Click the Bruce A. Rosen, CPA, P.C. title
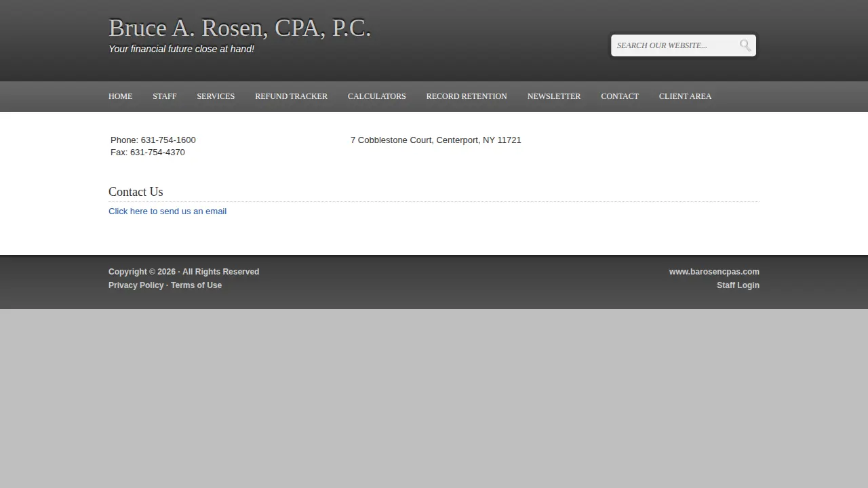868x488 pixels. [x=240, y=28]
